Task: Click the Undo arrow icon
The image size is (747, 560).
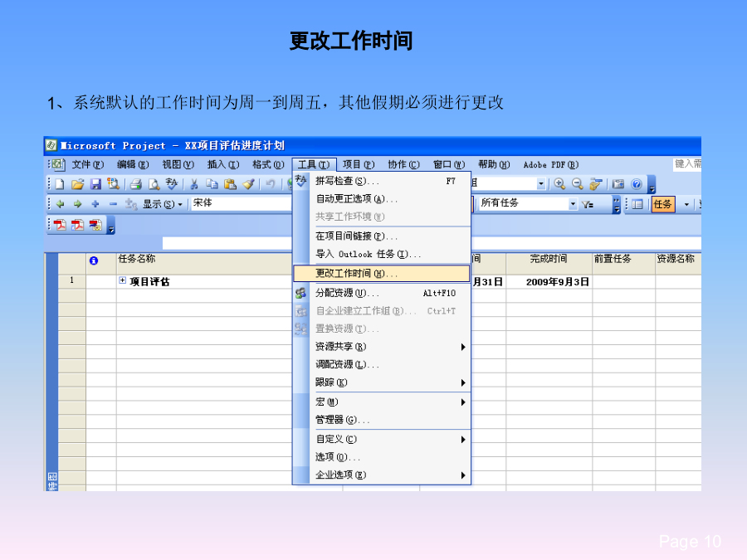Action: click(270, 184)
